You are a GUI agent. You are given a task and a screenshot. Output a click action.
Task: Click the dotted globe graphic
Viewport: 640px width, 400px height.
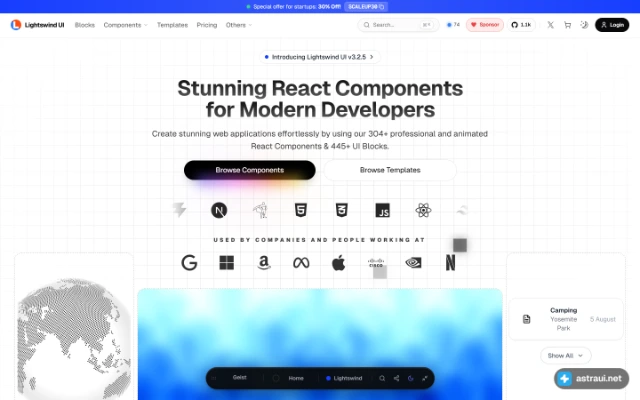74,339
